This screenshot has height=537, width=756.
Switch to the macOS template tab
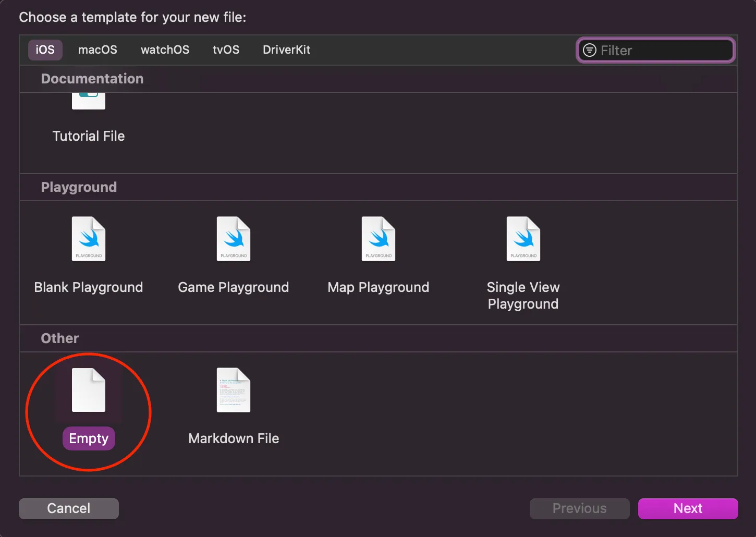(x=97, y=50)
